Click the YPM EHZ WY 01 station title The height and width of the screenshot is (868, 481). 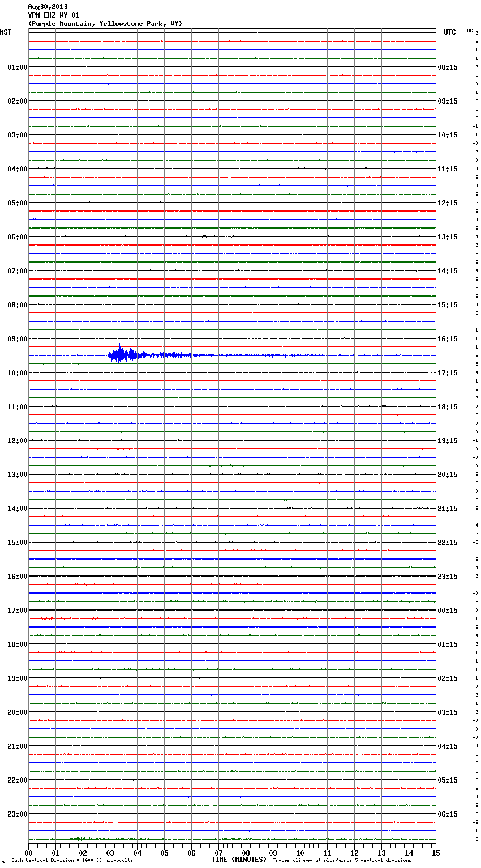pos(54,15)
